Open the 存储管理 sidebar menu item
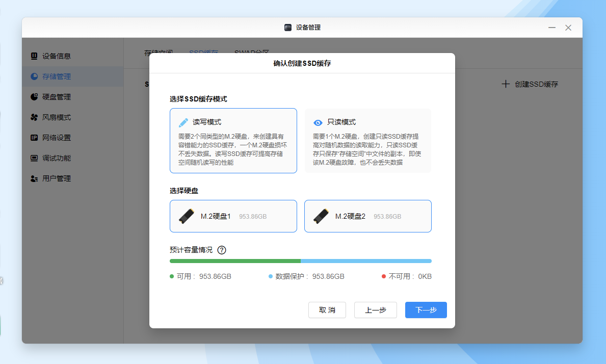 coord(57,76)
